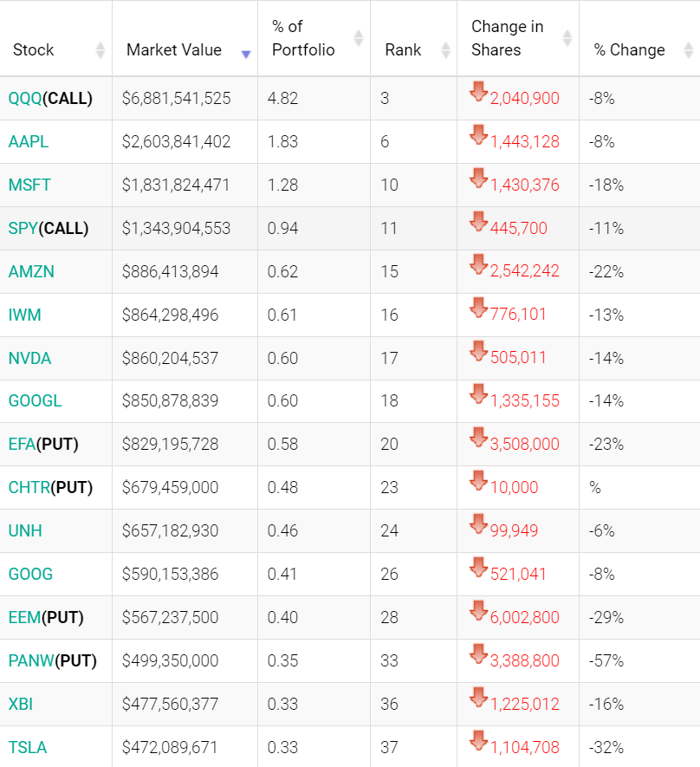Screen dimensions: 700x767
Task: Open the SPY stock link
Action: [x=23, y=229]
